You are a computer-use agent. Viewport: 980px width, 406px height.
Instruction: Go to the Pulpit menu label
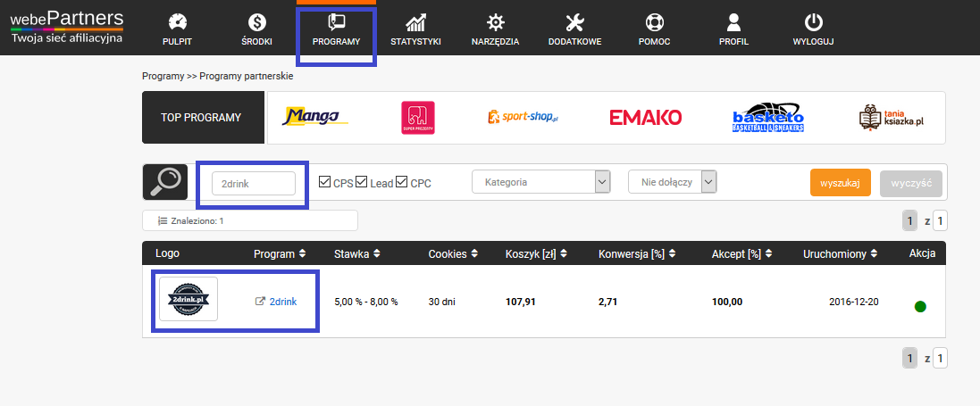[x=178, y=43]
